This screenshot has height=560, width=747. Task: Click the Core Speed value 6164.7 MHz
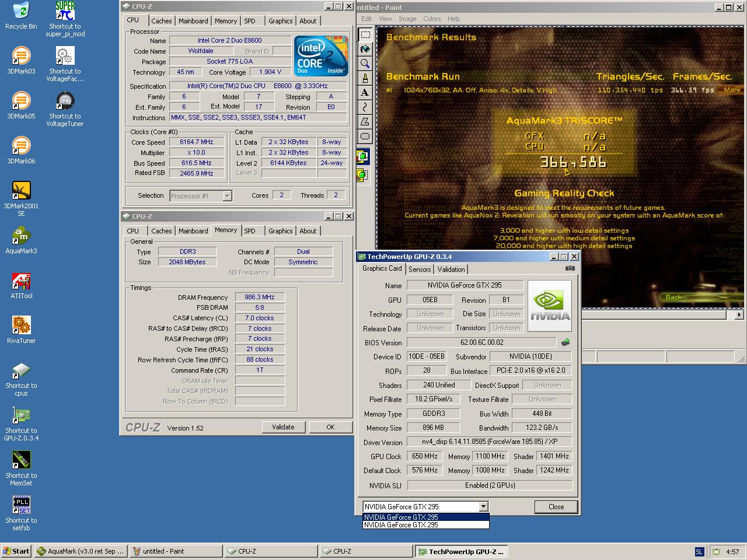(x=197, y=142)
